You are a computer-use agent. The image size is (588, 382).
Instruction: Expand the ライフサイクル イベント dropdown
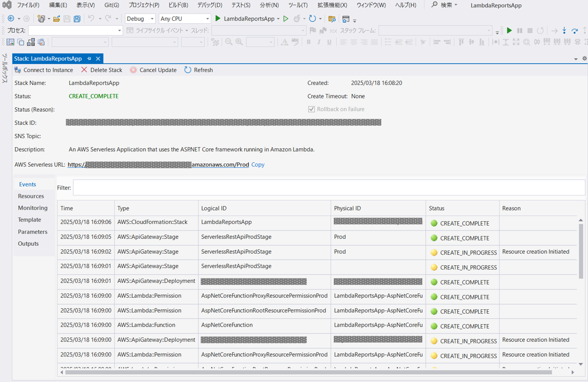[x=187, y=30]
